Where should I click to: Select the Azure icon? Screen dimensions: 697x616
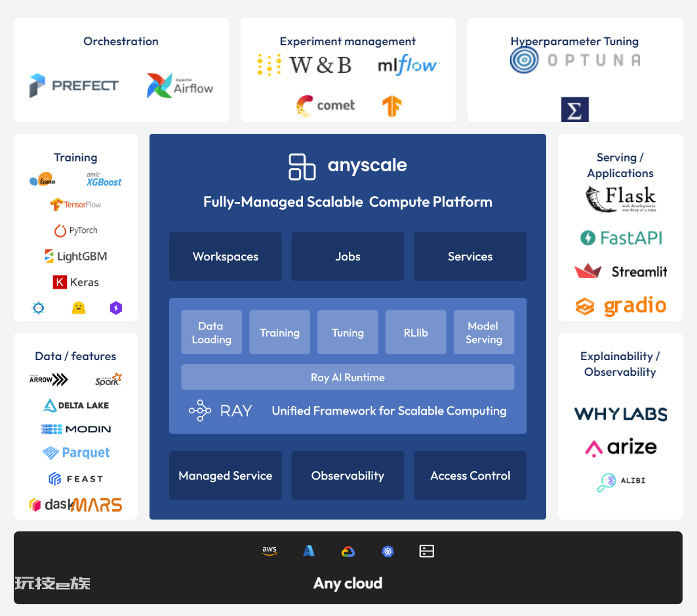click(x=308, y=551)
